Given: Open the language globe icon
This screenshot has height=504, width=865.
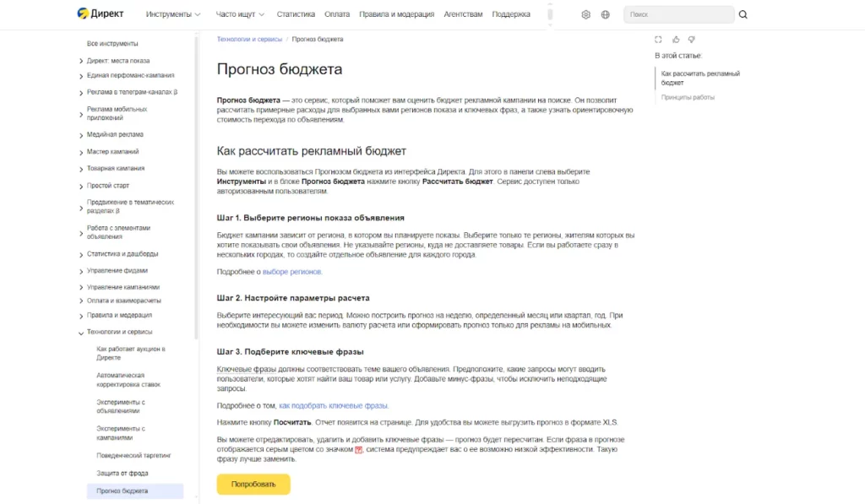Looking at the screenshot, I should pyautogui.click(x=605, y=14).
